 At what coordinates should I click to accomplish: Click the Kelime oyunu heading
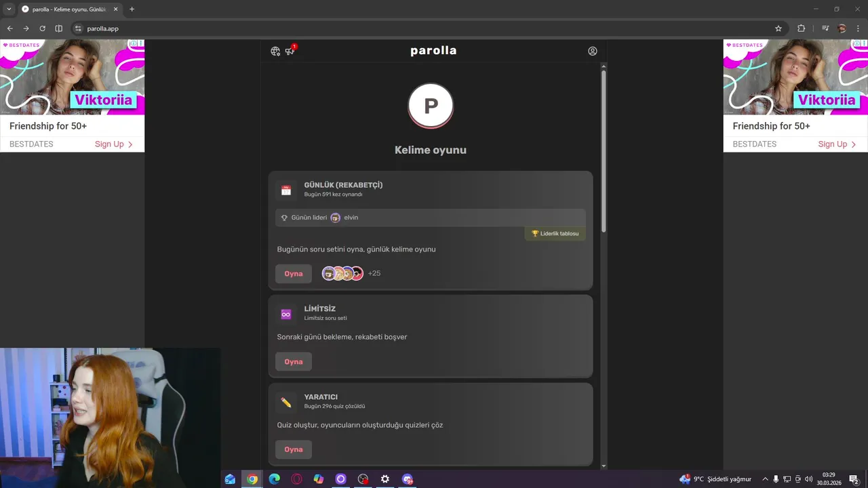pyautogui.click(x=431, y=150)
